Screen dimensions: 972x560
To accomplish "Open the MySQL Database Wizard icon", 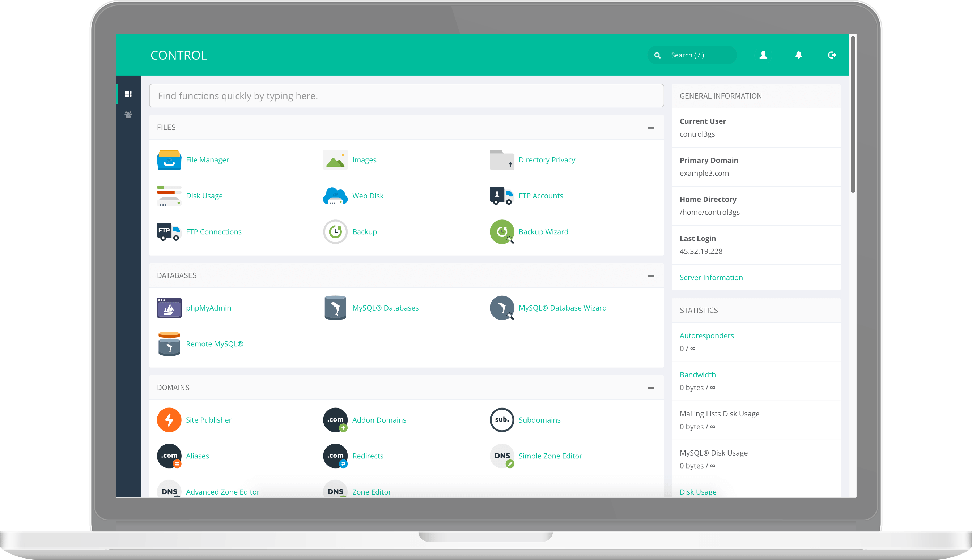I will (x=502, y=308).
